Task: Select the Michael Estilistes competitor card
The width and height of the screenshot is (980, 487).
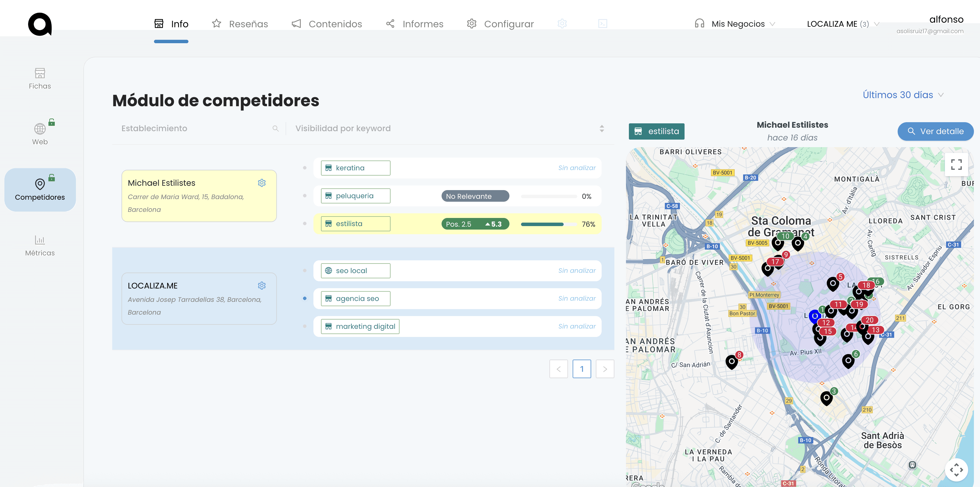Action: coord(199,196)
